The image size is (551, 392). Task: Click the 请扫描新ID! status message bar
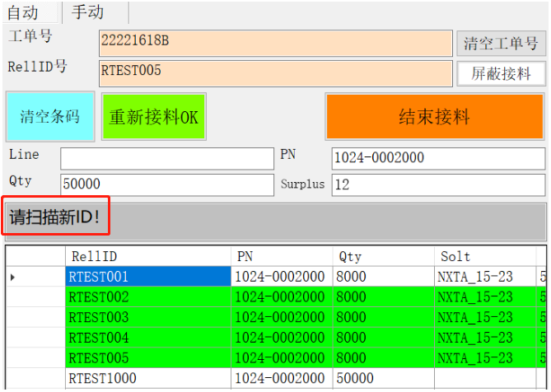tap(275, 218)
